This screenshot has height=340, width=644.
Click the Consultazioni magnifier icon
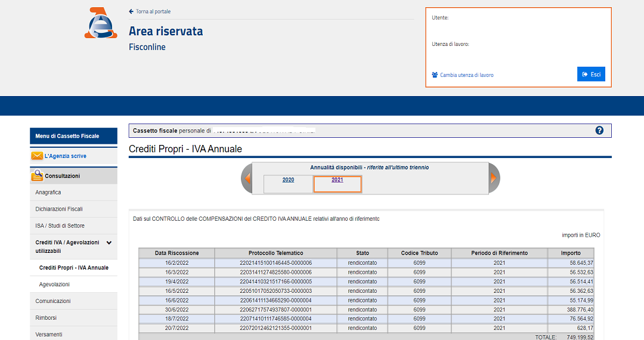(37, 176)
